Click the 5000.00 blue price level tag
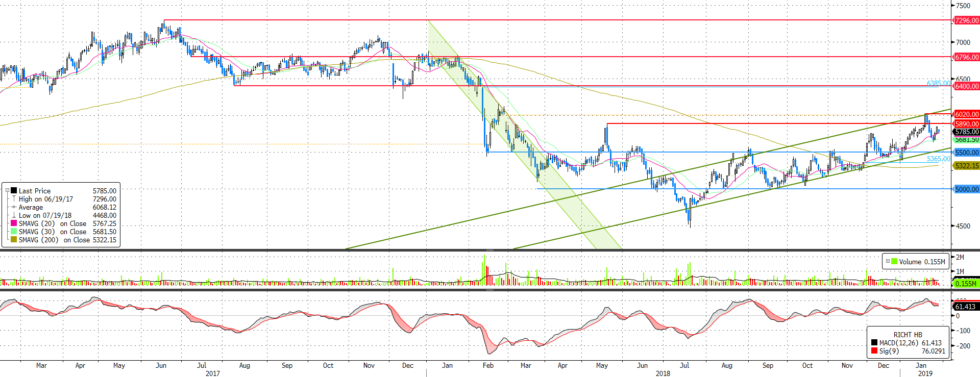980x377 pixels. click(966, 189)
